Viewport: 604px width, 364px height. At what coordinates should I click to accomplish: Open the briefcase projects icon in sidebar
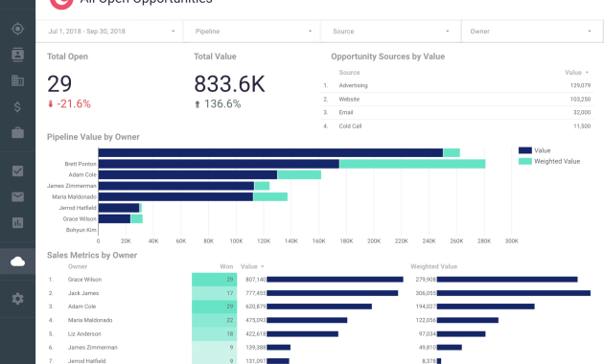tap(17, 133)
